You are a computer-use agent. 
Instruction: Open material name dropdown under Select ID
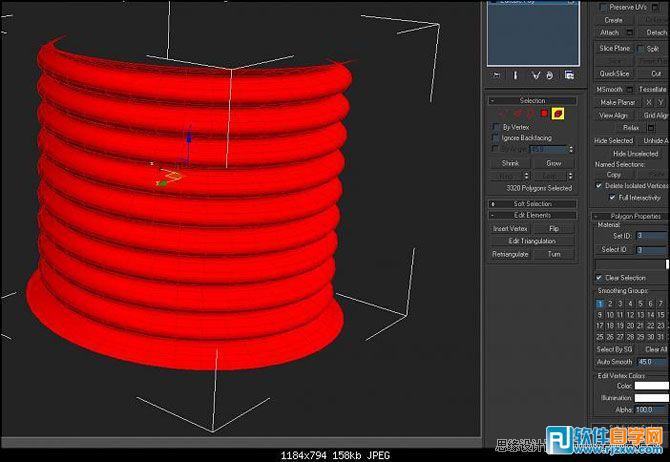pyautogui.click(x=632, y=265)
